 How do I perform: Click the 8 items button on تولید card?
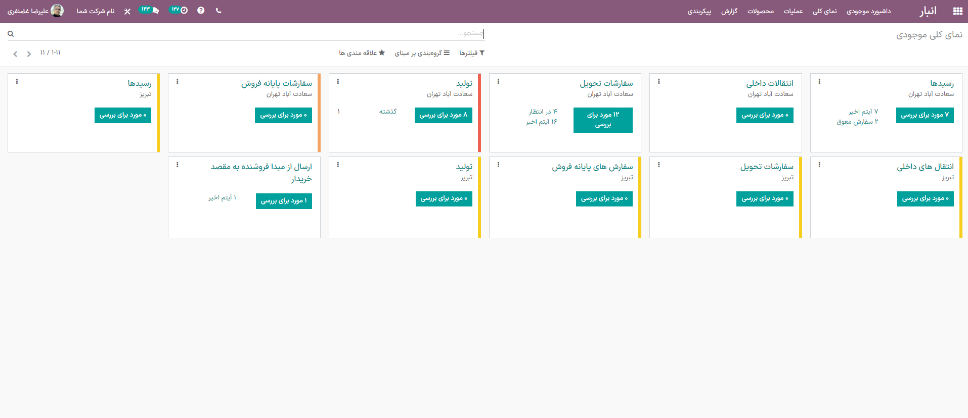pos(443,115)
